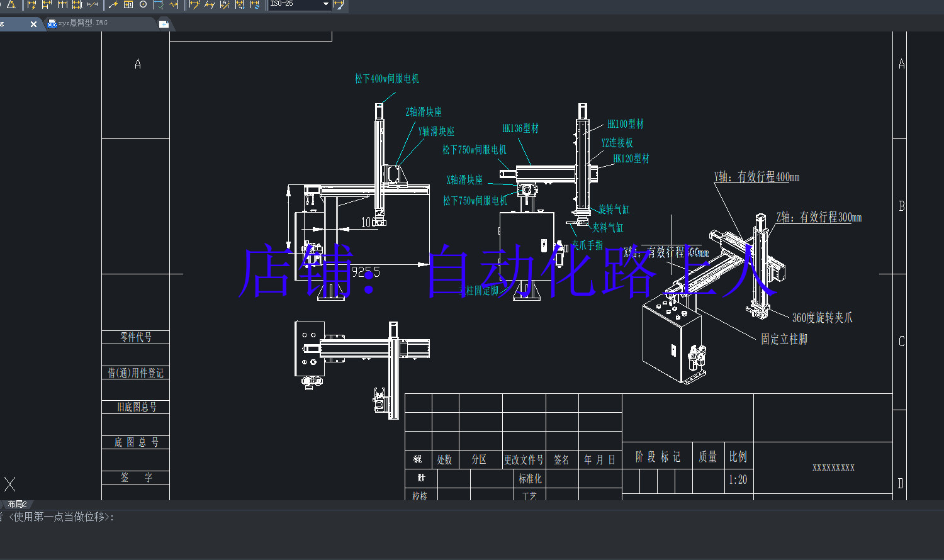Select the label 松下400w伺服电机
Viewport: 944px width, 560px height.
[x=387, y=79]
